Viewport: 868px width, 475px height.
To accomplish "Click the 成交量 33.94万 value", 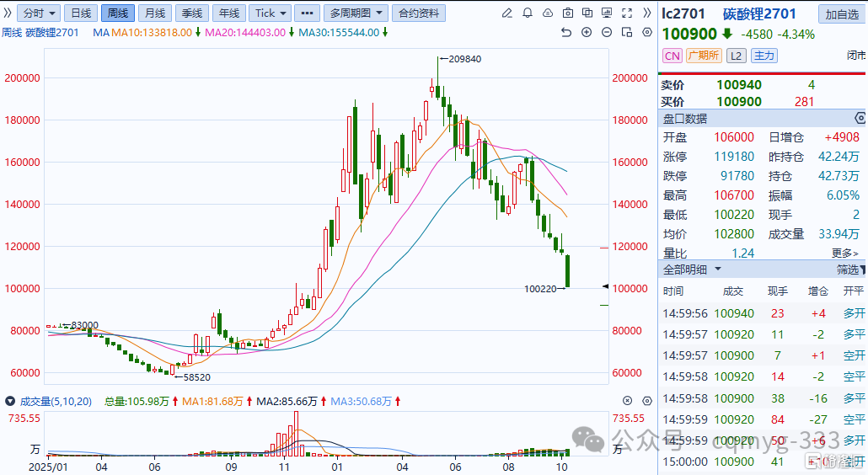I will pyautogui.click(x=839, y=234).
